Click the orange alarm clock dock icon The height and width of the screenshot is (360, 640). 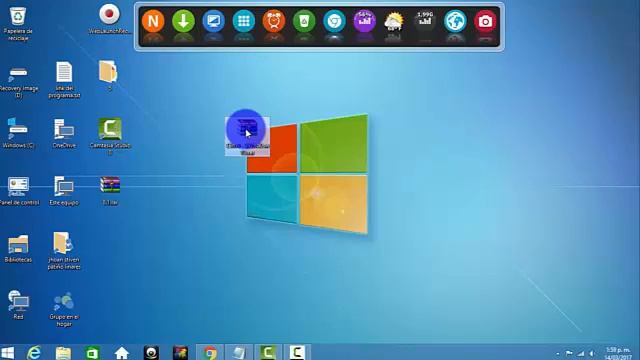274,21
